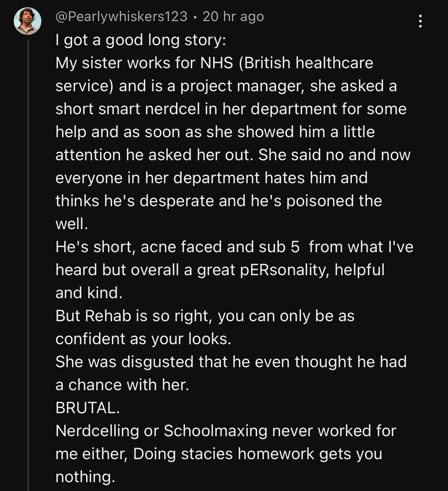Image resolution: width=448 pixels, height=491 pixels.
Task: Open the comment's three-dot options menu
Action: [420, 21]
